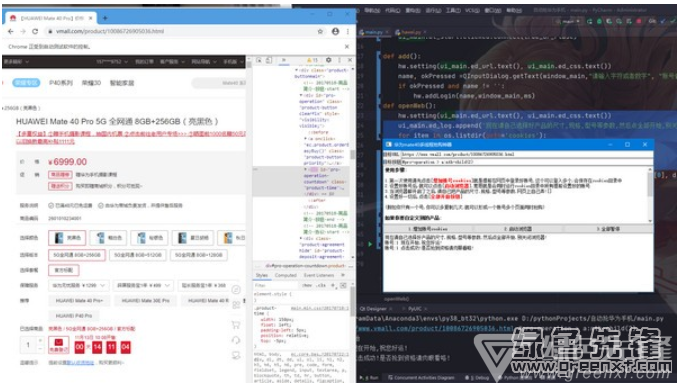Switch to the main.py editor tab
This screenshot has height=387, width=681.
point(374,32)
